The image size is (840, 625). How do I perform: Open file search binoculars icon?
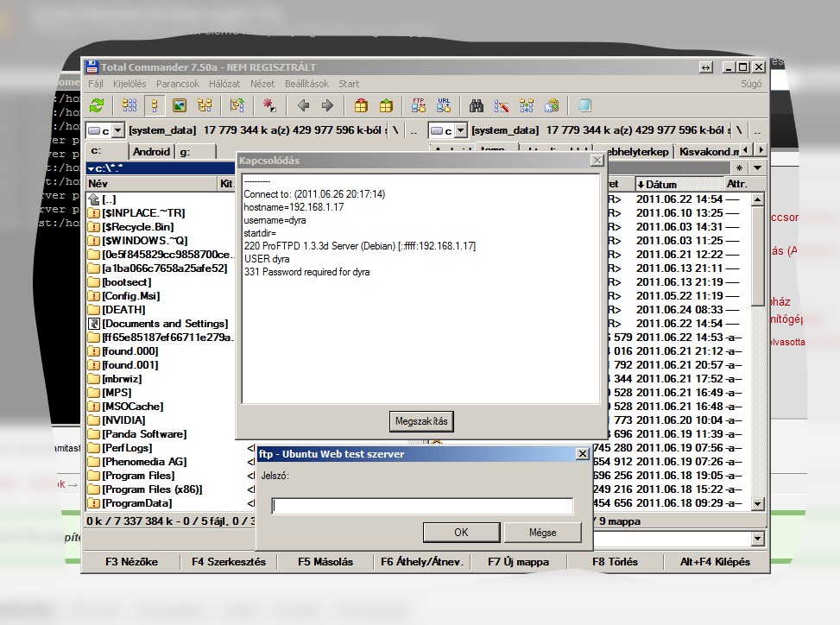(477, 105)
